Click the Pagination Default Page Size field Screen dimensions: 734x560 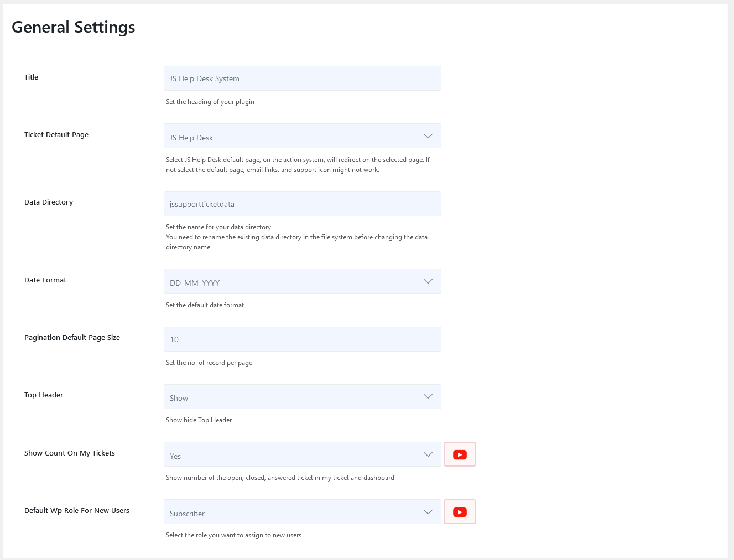(302, 339)
